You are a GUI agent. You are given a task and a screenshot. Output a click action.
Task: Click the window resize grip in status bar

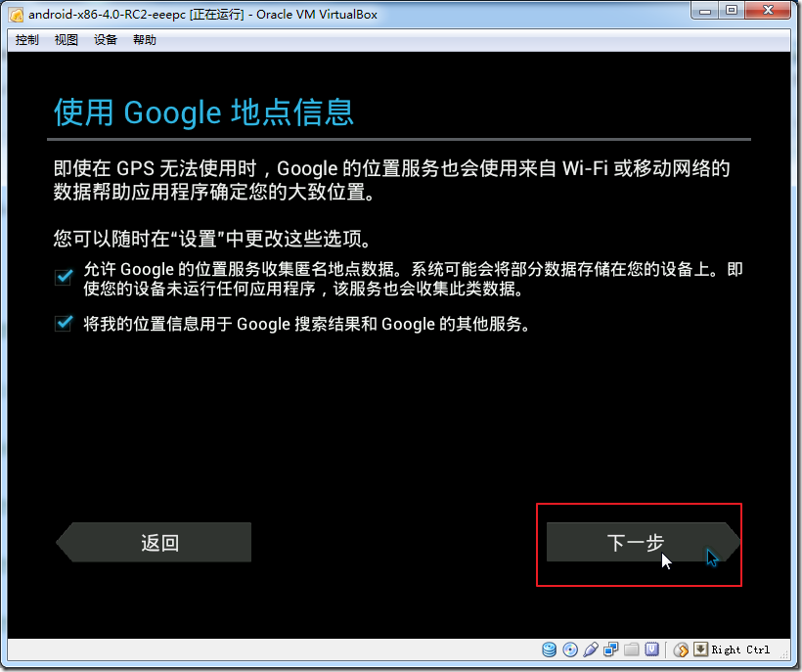(x=783, y=652)
